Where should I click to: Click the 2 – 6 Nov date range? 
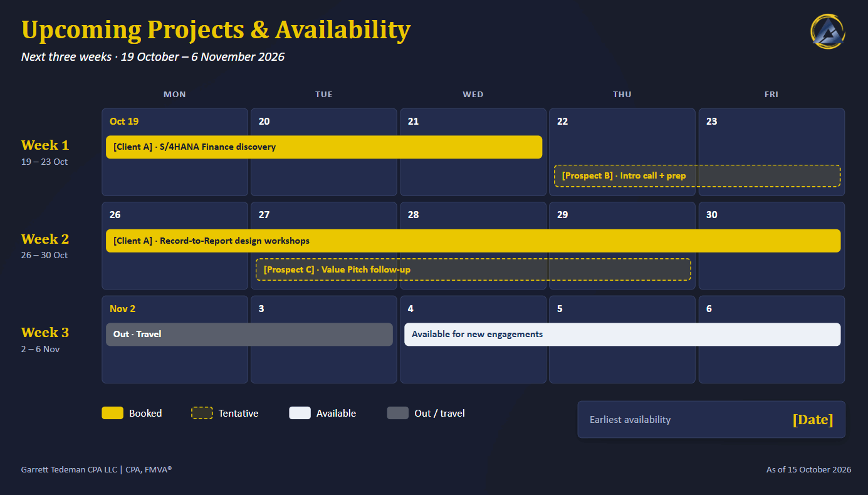pyautogui.click(x=40, y=350)
